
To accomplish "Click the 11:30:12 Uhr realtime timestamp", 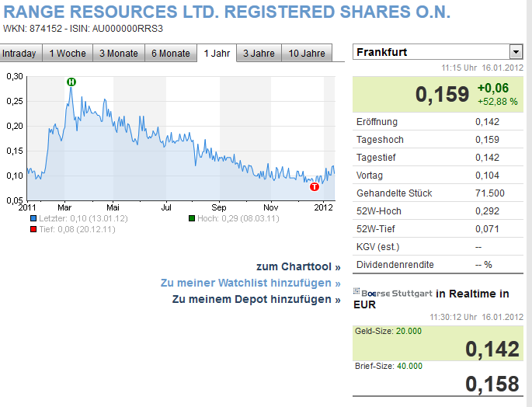I will point(476,317).
